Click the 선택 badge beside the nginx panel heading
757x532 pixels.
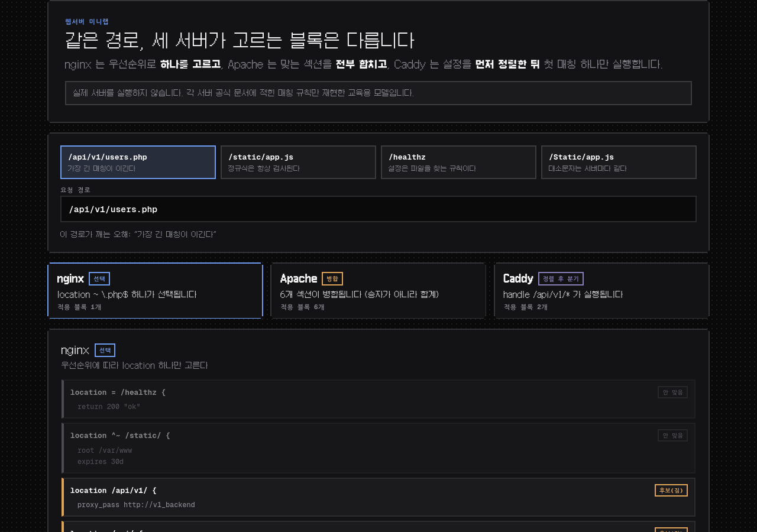click(105, 350)
